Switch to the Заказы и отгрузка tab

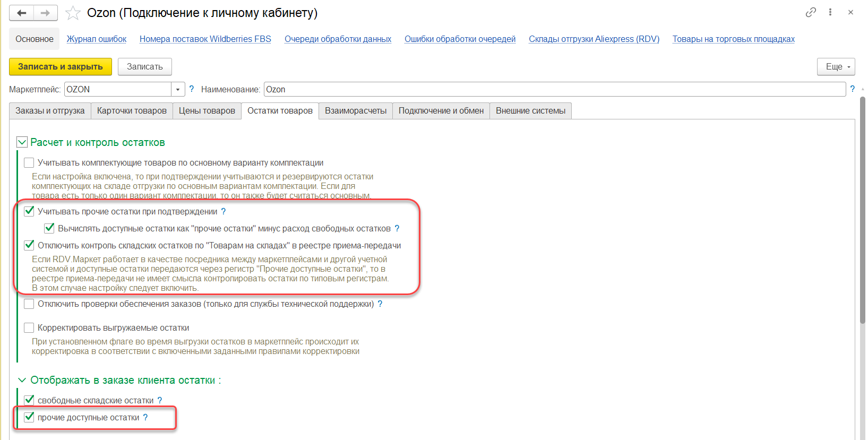tap(50, 111)
